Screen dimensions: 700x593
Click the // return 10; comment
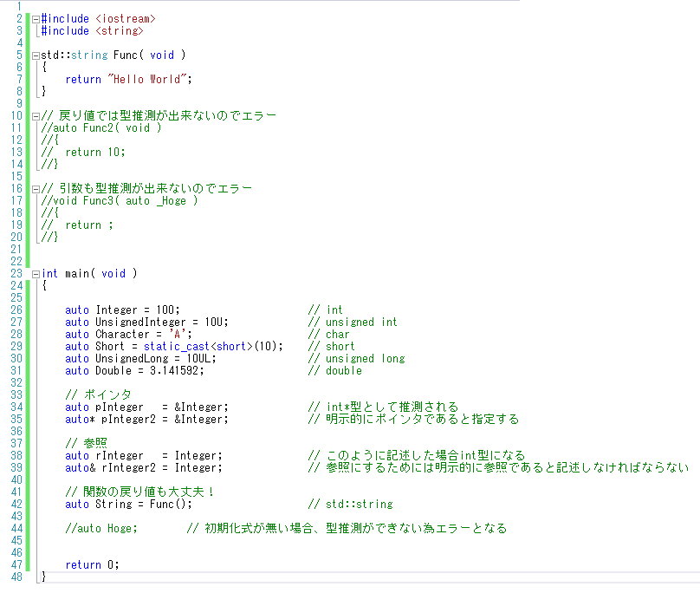click(x=83, y=153)
